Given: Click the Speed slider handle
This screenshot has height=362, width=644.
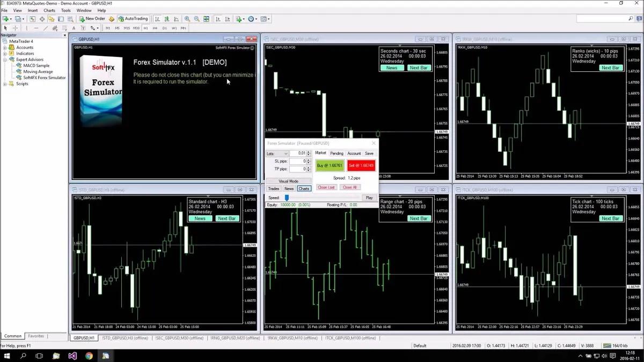Looking at the screenshot, I should point(287,198).
